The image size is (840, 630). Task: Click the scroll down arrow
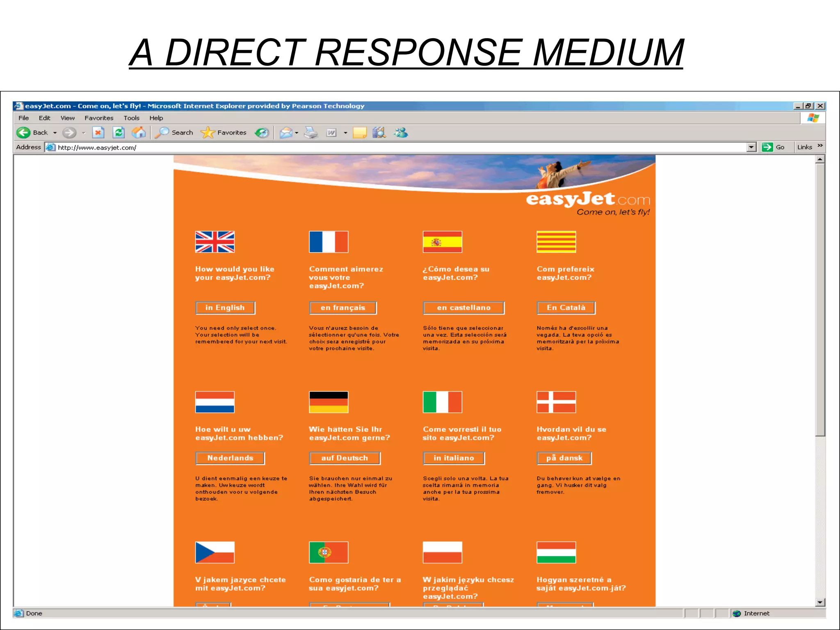pos(820,602)
